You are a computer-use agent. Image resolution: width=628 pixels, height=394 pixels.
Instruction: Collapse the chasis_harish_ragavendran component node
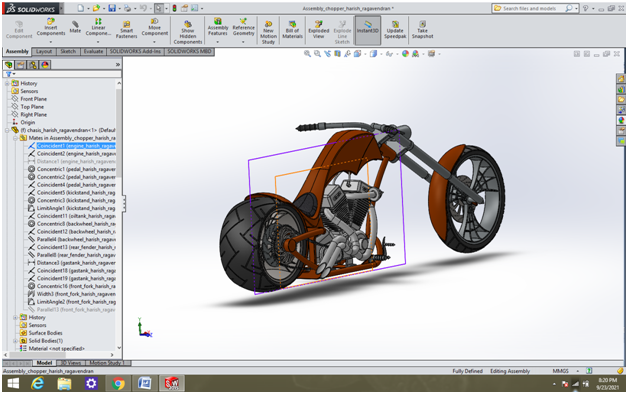pyautogui.click(x=7, y=130)
